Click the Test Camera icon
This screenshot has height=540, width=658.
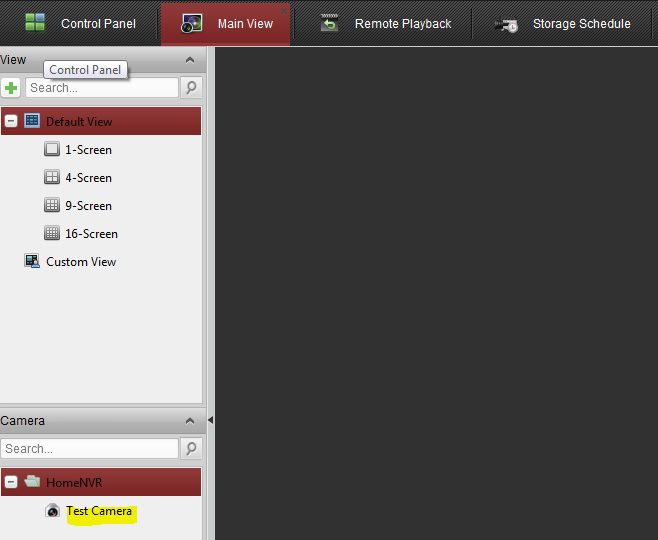click(x=52, y=511)
